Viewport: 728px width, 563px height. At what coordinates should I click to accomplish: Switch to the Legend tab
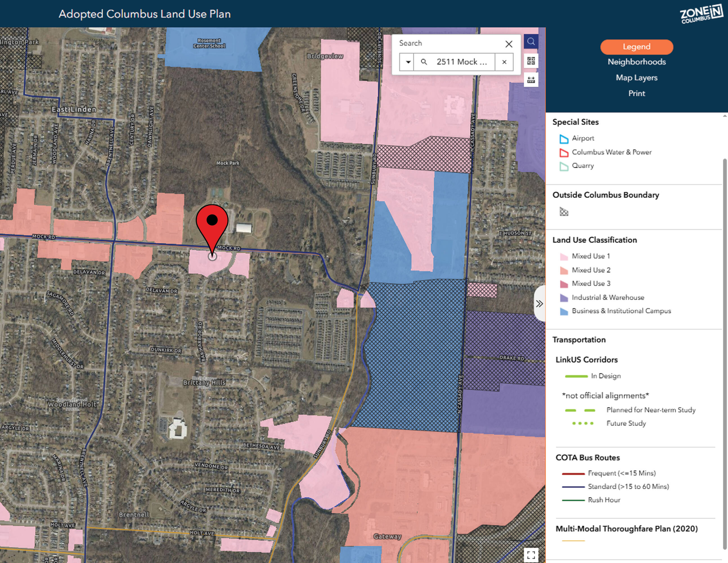[x=636, y=47]
